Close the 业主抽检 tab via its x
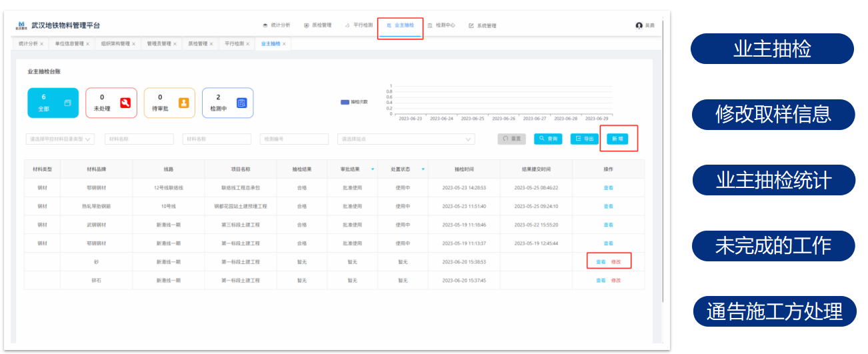Screen dimensions: 868x354 (x=284, y=44)
